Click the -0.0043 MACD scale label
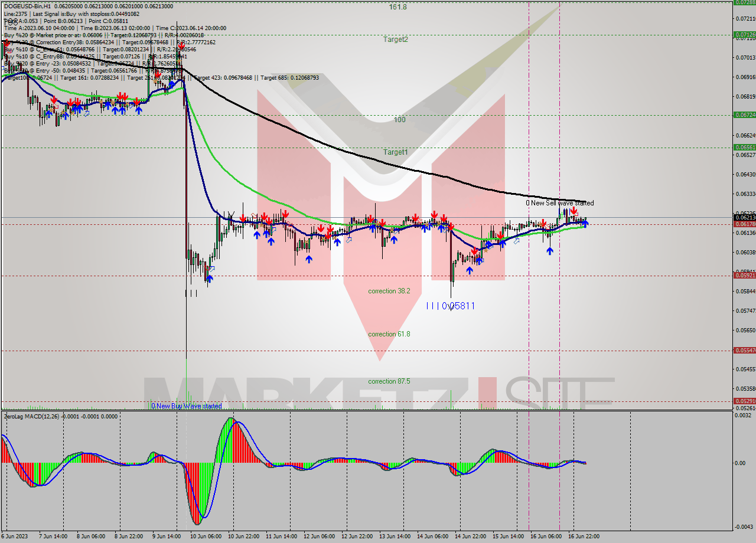Viewport: 756px width, 543px height. click(744, 526)
